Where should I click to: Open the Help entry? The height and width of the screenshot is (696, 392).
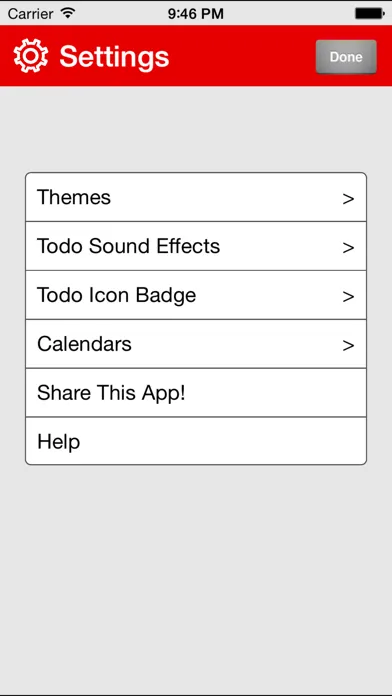click(x=196, y=441)
